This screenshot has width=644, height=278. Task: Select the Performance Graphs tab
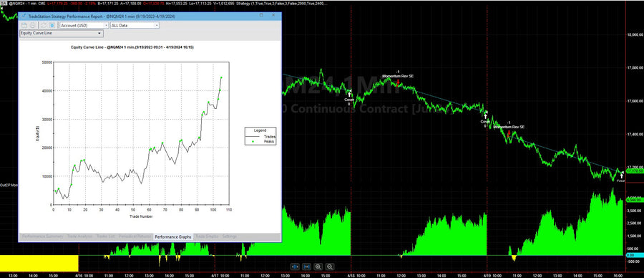click(x=173, y=237)
